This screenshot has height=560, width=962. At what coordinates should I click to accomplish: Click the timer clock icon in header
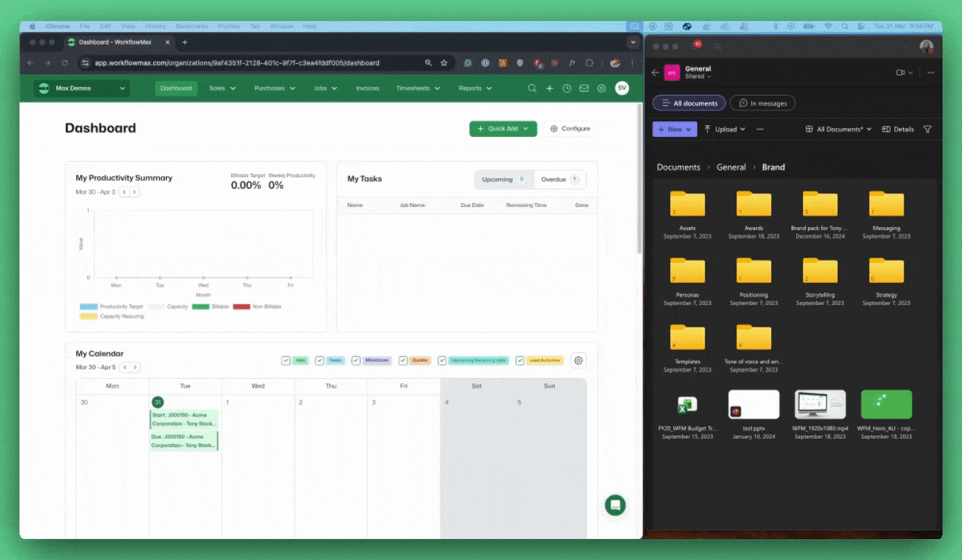[567, 89]
